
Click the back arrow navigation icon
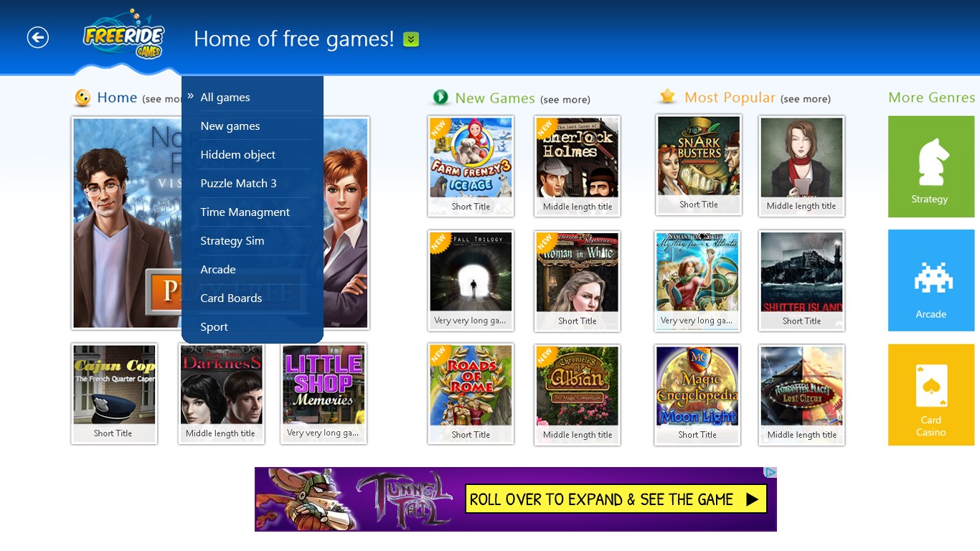(x=37, y=37)
